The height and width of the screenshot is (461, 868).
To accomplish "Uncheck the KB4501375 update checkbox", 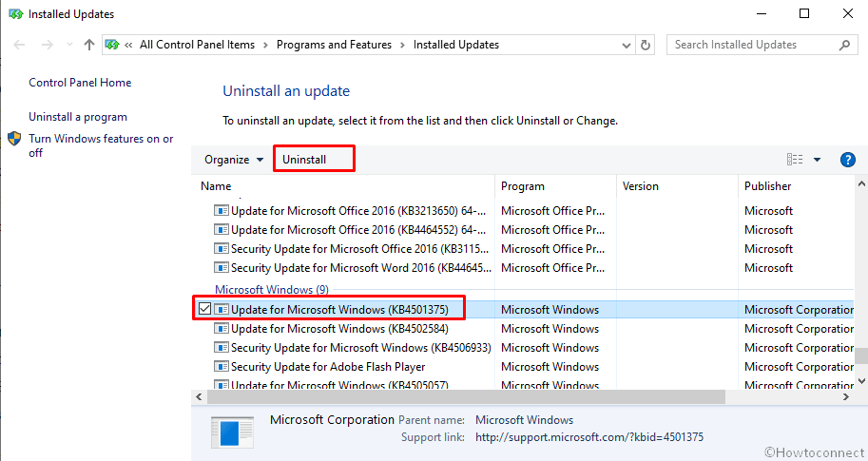I will click(204, 309).
